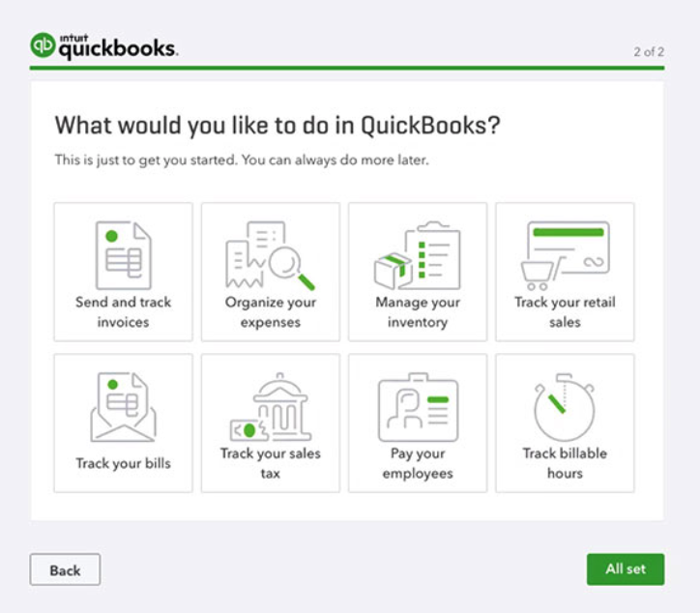
Task: Finish setup with All set button
Action: [x=625, y=569]
